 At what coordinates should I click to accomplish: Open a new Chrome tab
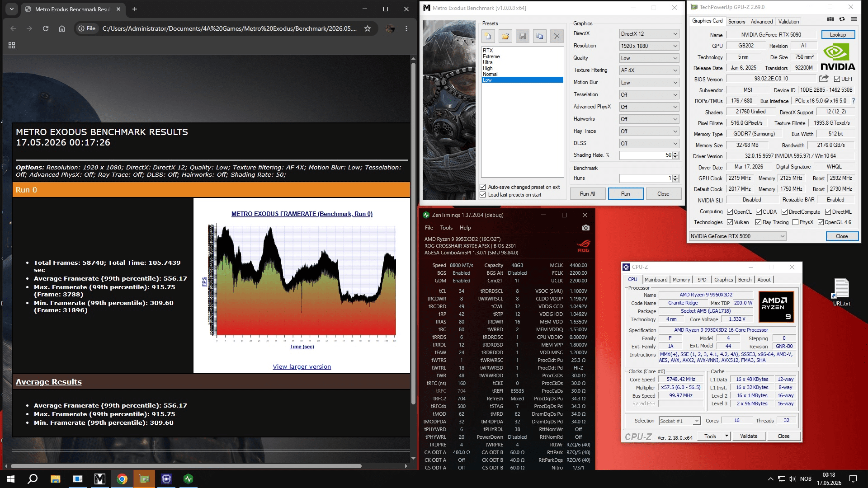pyautogui.click(x=135, y=9)
